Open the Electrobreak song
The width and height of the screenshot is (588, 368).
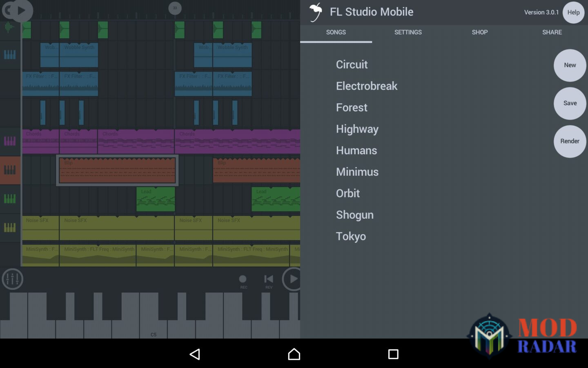coord(367,86)
